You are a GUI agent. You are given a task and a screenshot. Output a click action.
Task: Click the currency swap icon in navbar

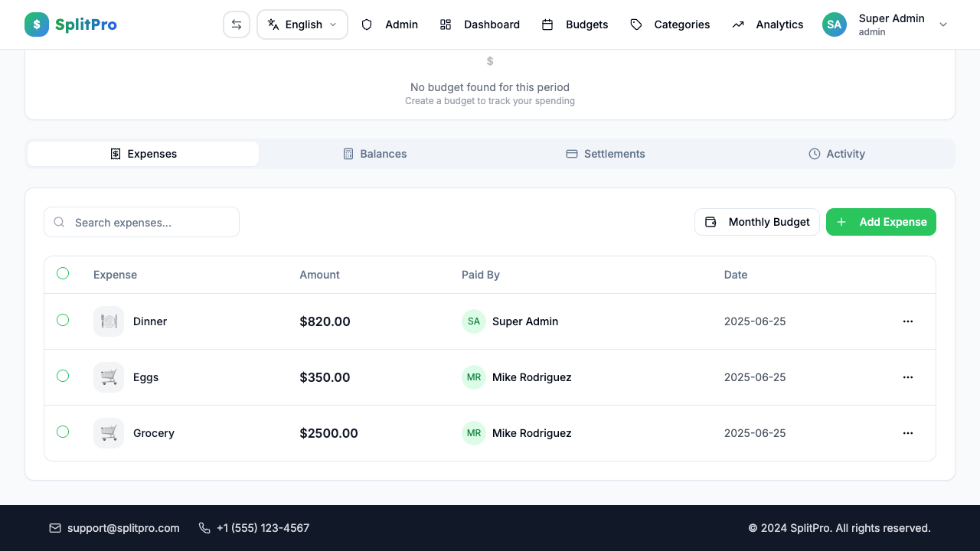tap(237, 24)
